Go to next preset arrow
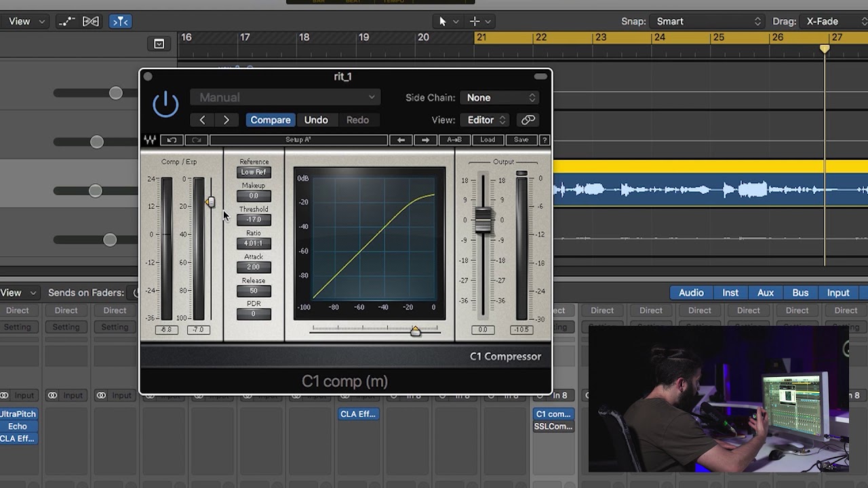Viewport: 868px width, 488px height. click(226, 120)
